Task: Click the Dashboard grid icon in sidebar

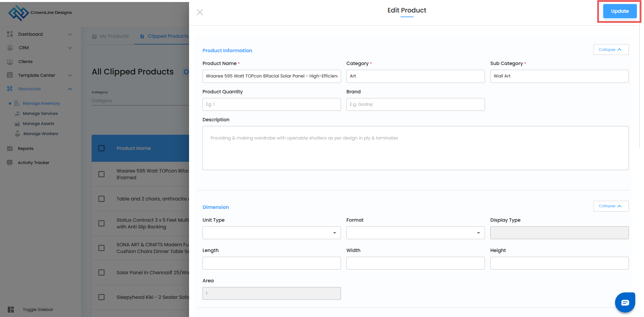Action: click(10, 34)
